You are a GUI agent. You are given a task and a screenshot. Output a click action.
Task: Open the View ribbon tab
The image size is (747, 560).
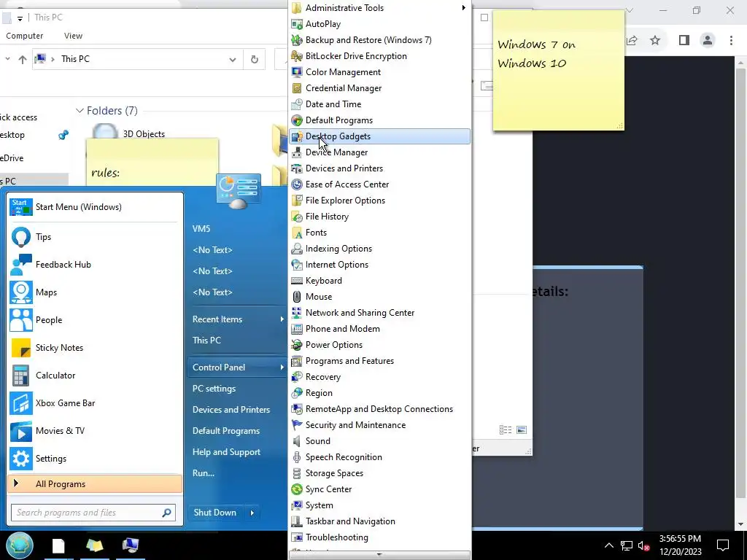[73, 36]
